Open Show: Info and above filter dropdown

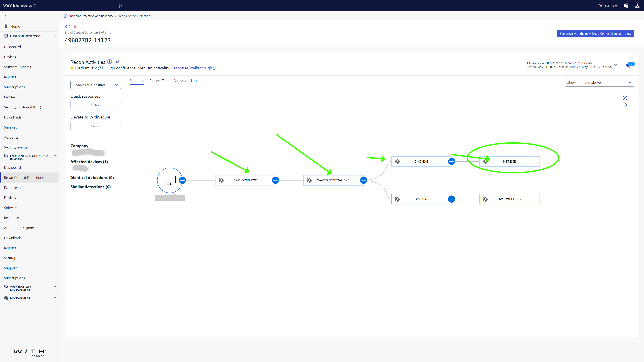(x=599, y=82)
